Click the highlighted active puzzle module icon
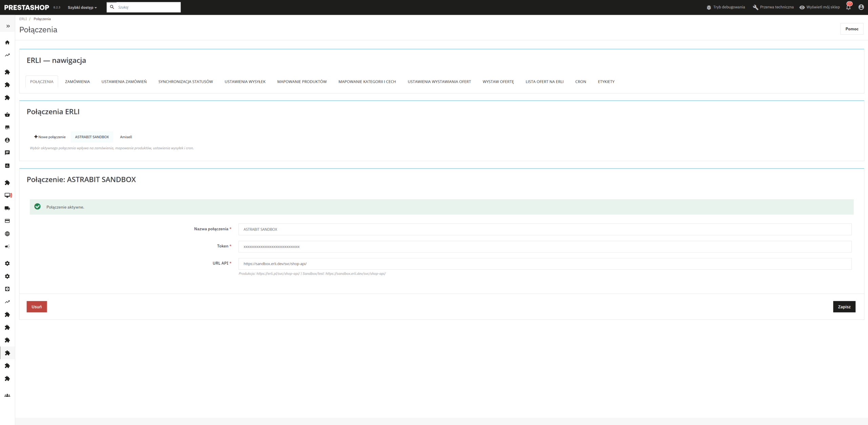868x425 pixels. (7, 353)
